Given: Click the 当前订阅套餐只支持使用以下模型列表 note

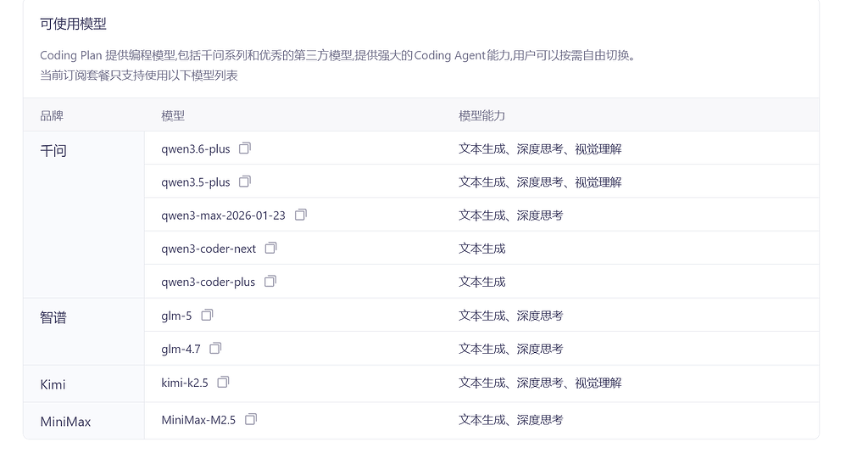Looking at the screenshot, I should [139, 76].
